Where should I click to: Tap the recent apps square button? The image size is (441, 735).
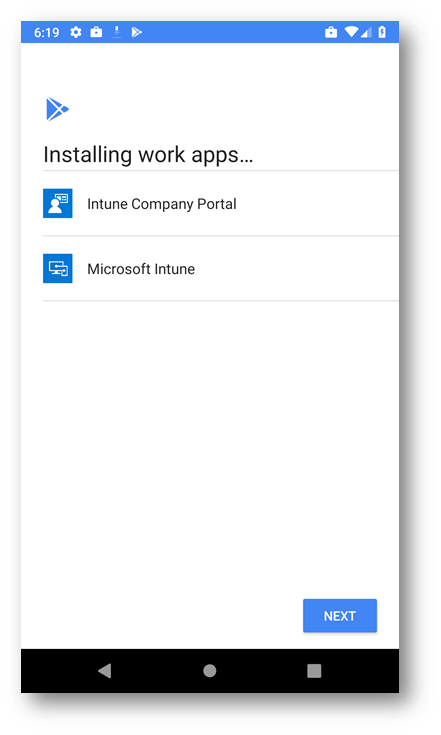[x=314, y=671]
